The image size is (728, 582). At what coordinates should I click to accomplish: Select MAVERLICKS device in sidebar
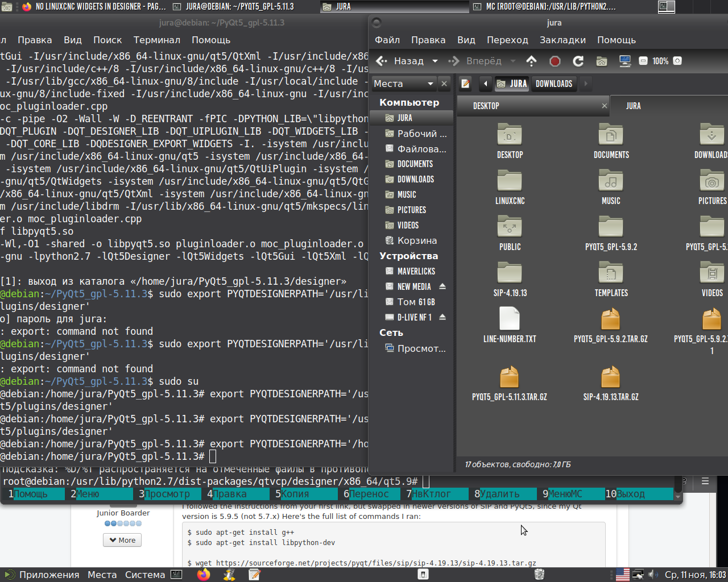411,271
